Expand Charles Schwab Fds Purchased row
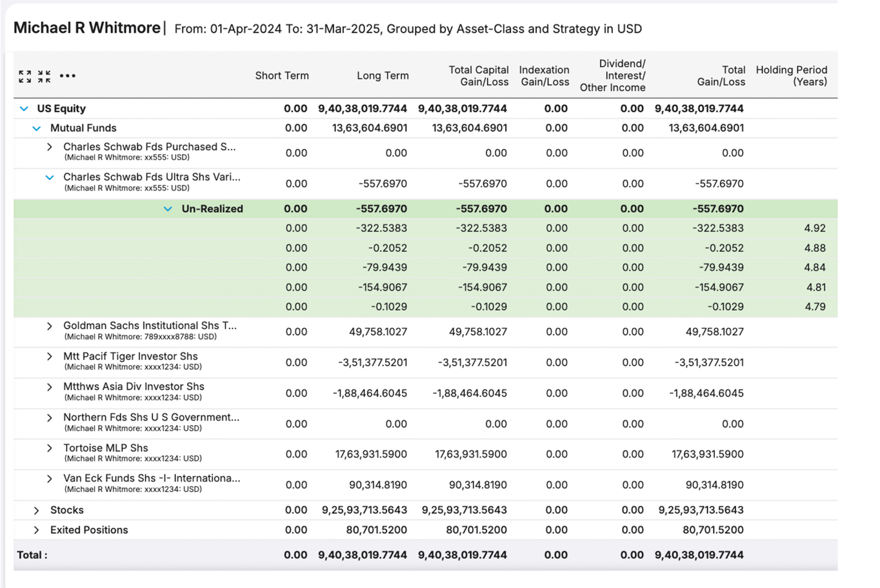 50,147
